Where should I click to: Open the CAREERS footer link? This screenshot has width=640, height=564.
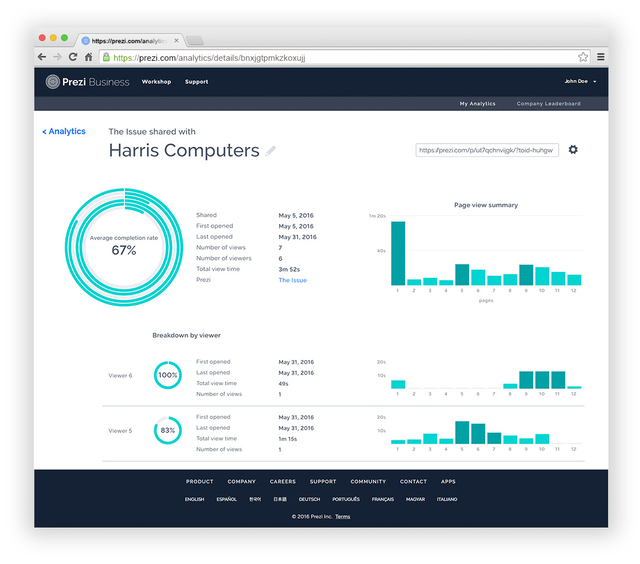tap(282, 482)
